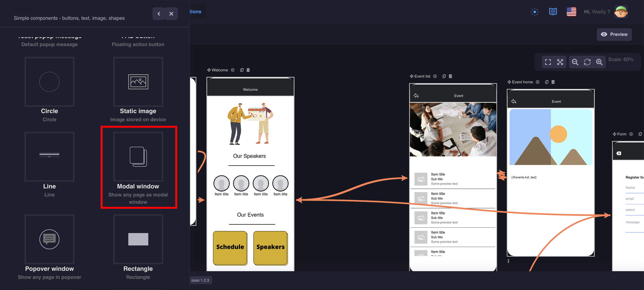Enter fullscreen canvas mode

coord(548,62)
